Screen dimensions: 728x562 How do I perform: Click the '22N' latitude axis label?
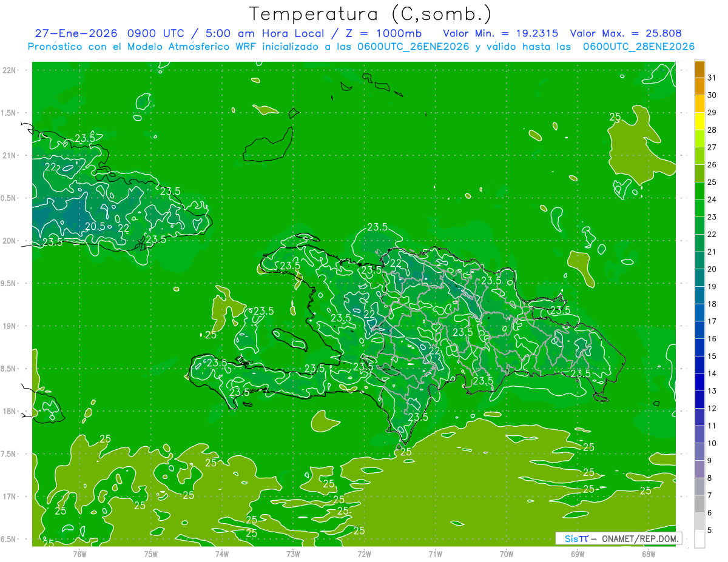(8, 70)
